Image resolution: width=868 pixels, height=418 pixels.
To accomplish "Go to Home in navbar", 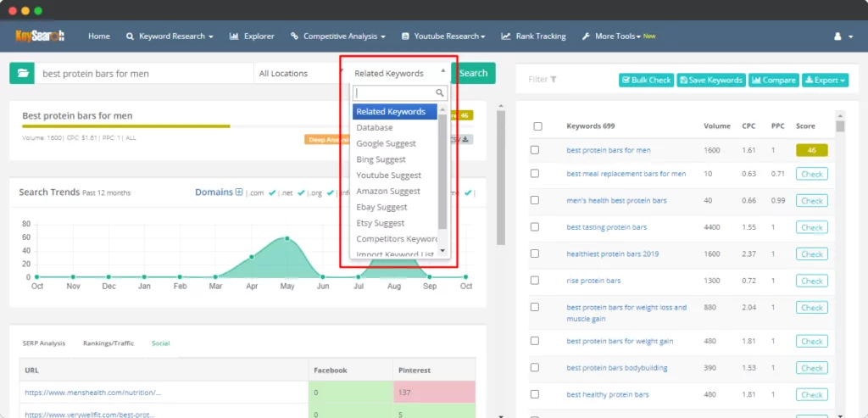I will pyautogui.click(x=99, y=36).
